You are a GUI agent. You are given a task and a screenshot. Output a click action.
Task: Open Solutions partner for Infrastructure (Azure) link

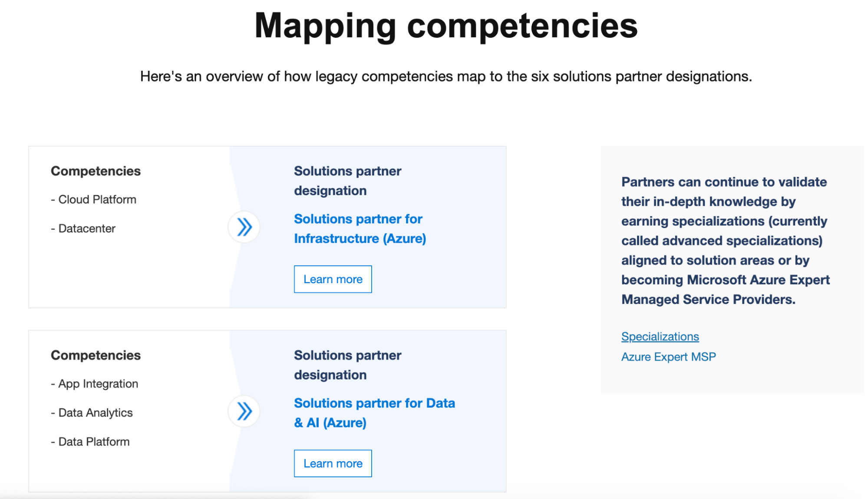point(360,228)
